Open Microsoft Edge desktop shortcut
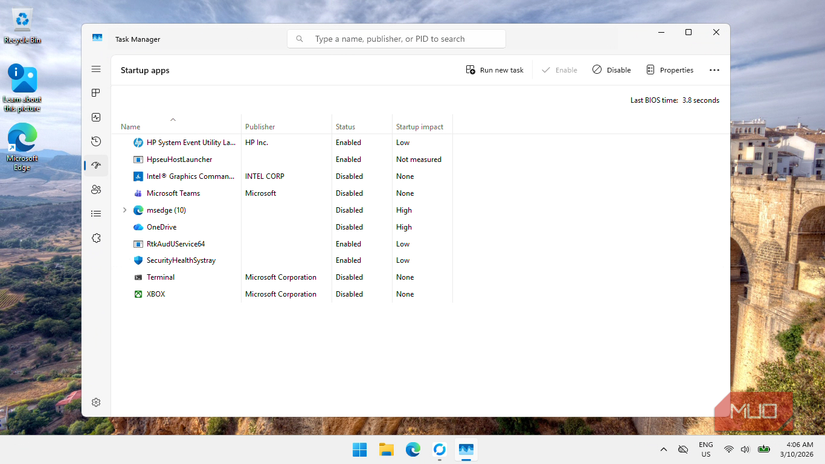825x464 pixels. pos(22,147)
